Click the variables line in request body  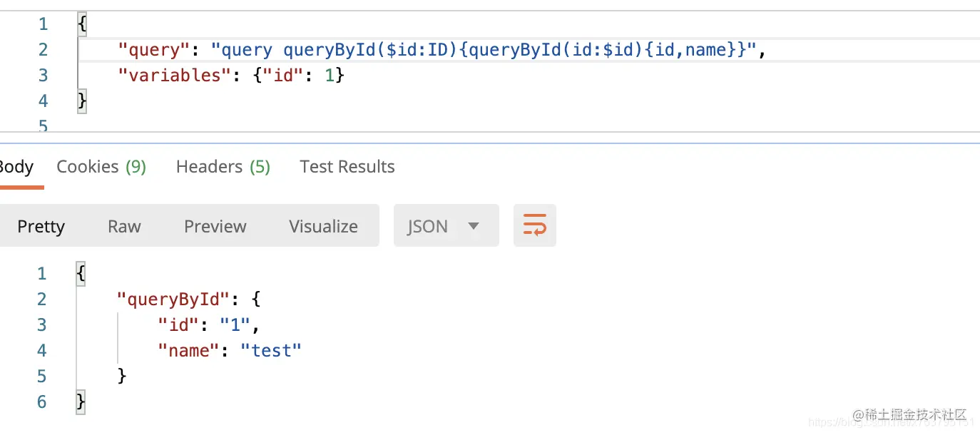click(231, 75)
